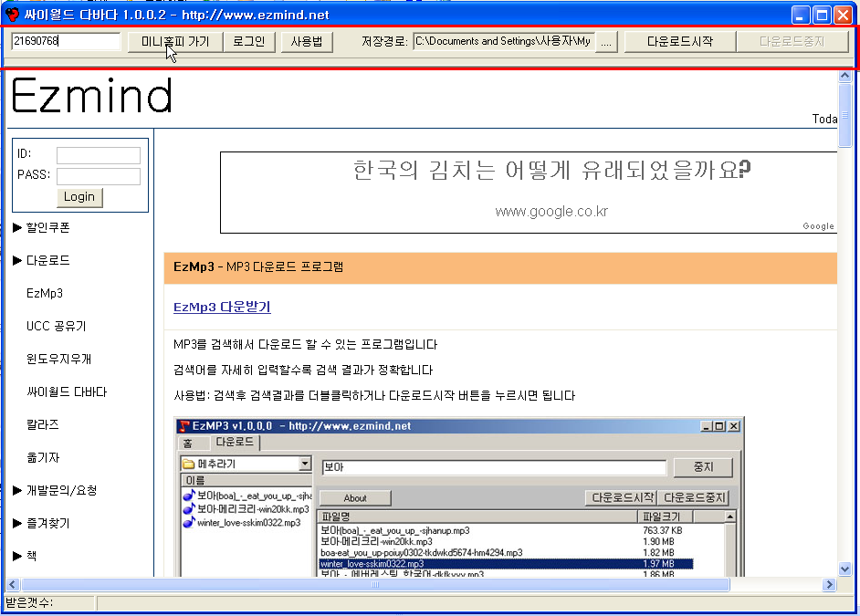Click the 저장경로 path text field

tap(504, 41)
